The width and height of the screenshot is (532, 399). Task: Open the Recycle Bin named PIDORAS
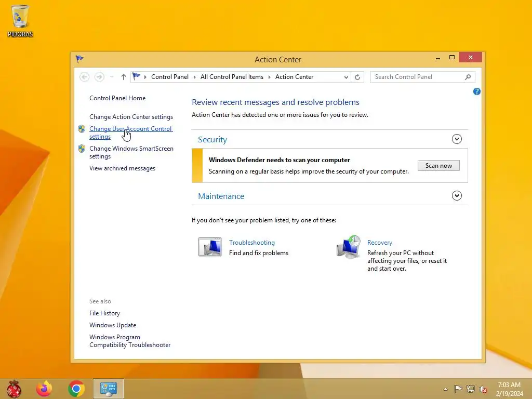(x=20, y=21)
